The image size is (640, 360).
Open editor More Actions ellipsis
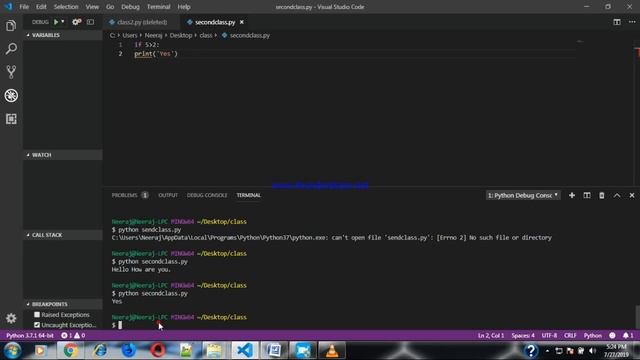click(x=631, y=22)
